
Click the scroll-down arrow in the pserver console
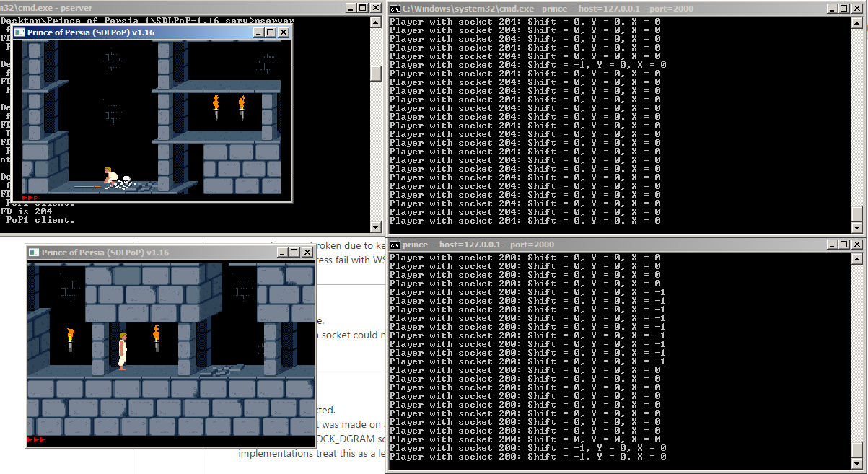point(375,227)
